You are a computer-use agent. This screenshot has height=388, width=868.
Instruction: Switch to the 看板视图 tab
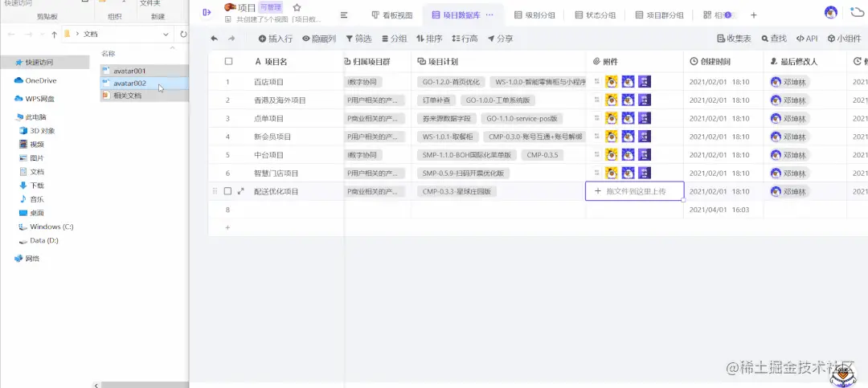pos(392,15)
